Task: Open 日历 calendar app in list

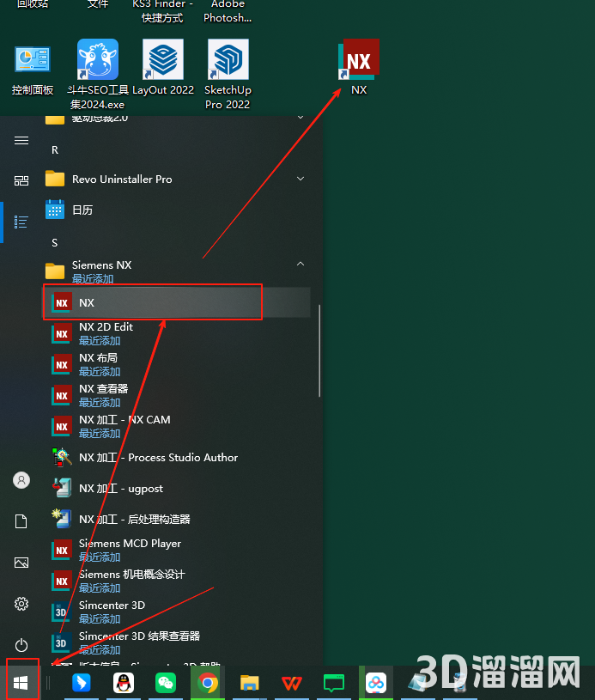Action: pos(82,210)
